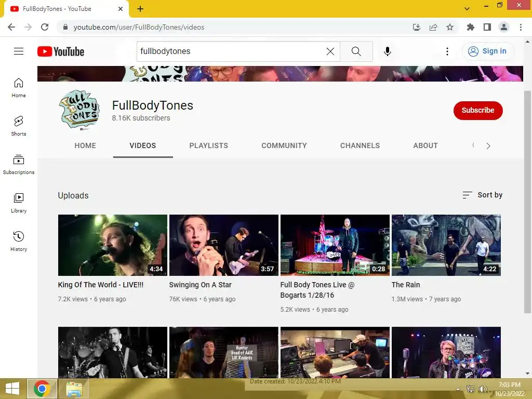Start voice search with the microphone icon

387,51
